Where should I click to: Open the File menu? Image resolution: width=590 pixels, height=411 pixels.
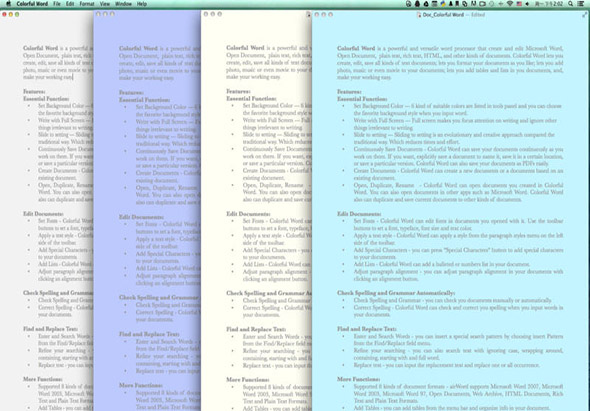pyautogui.click(x=56, y=4)
